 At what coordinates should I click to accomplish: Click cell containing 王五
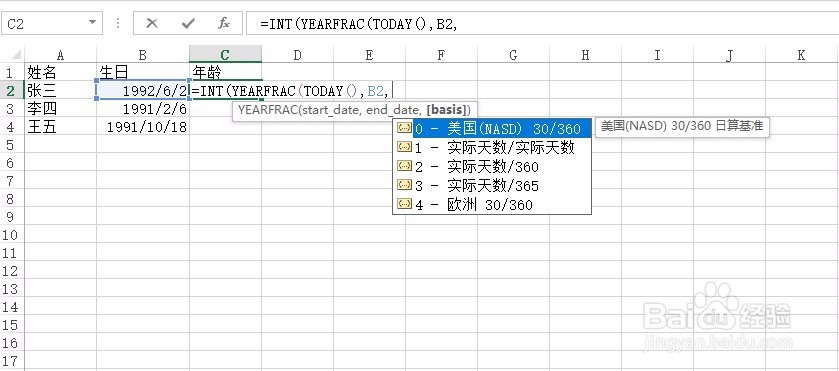tap(60, 127)
